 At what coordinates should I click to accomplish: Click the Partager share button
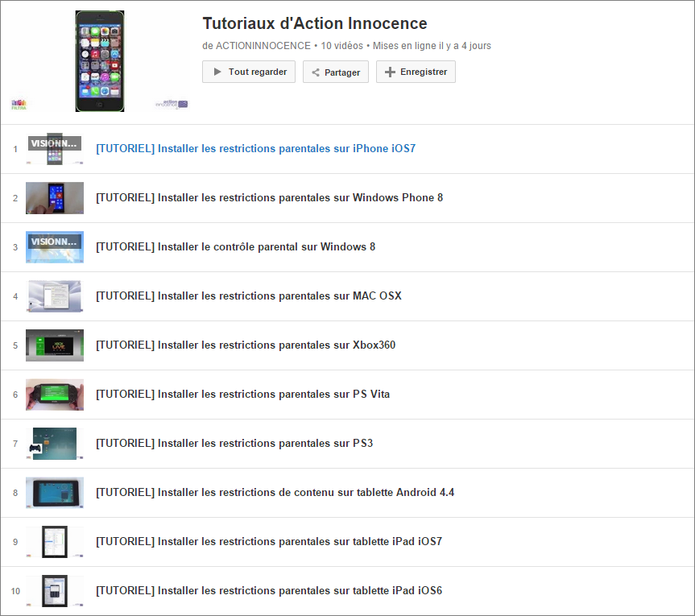tap(336, 72)
